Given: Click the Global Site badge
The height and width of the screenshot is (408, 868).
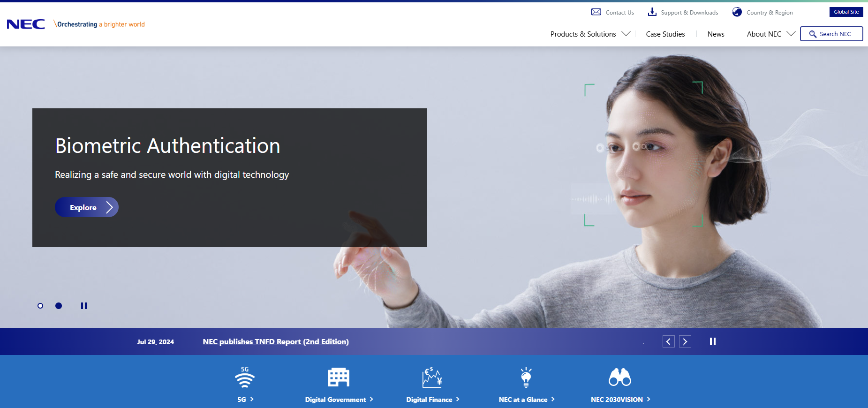Looking at the screenshot, I should 846,12.
